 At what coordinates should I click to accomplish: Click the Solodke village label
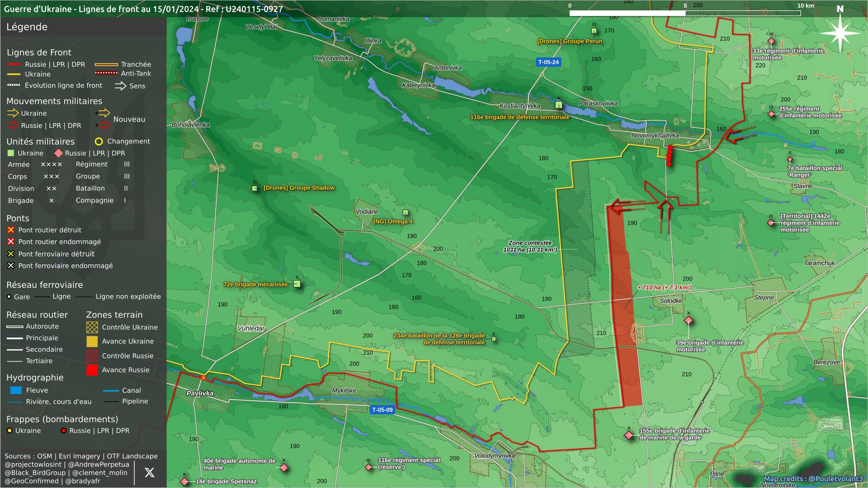pos(671,300)
